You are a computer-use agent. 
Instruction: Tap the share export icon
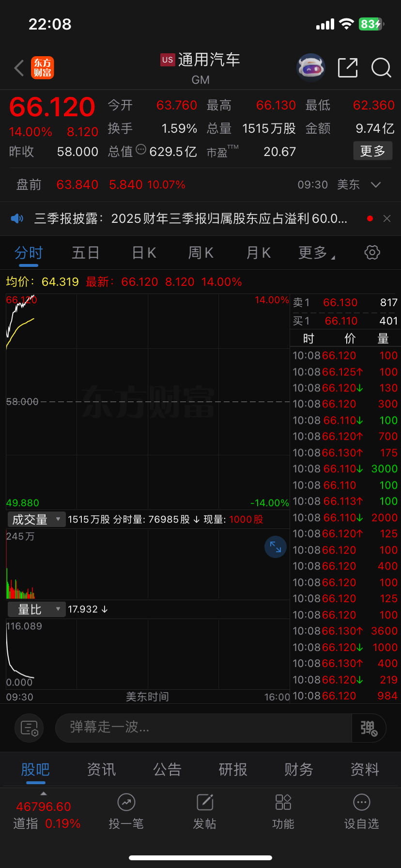(348, 68)
